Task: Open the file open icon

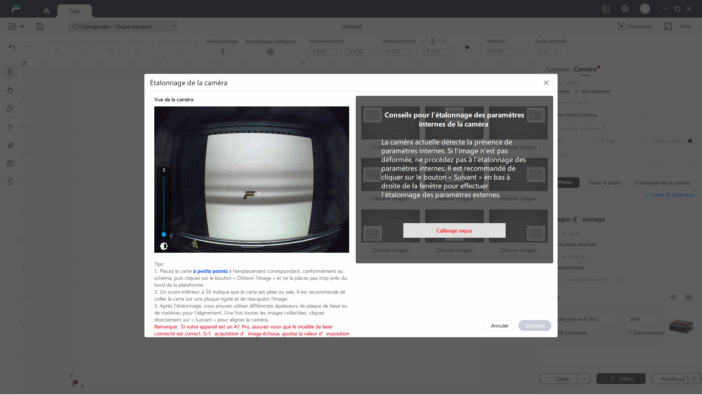Action: point(12,26)
